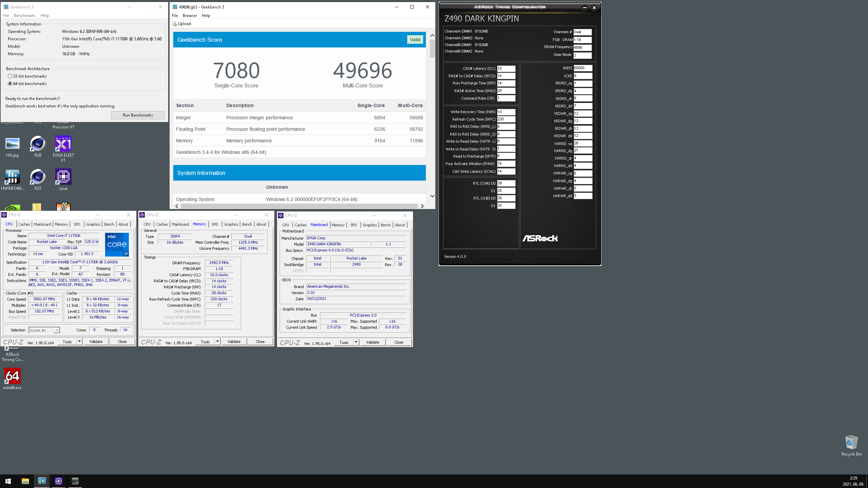The height and width of the screenshot is (488, 868).
Task: Switch to ASRock Timing Configurator taskbar icon
Action: coord(75,481)
